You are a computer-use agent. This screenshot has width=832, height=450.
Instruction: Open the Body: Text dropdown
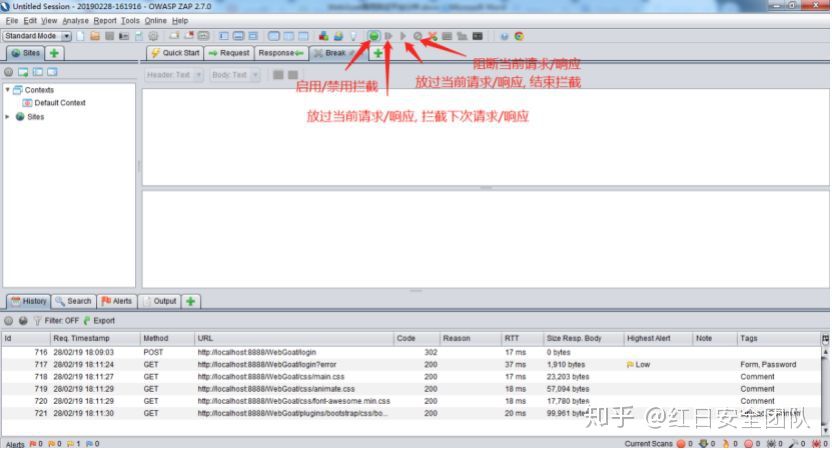[x=234, y=75]
